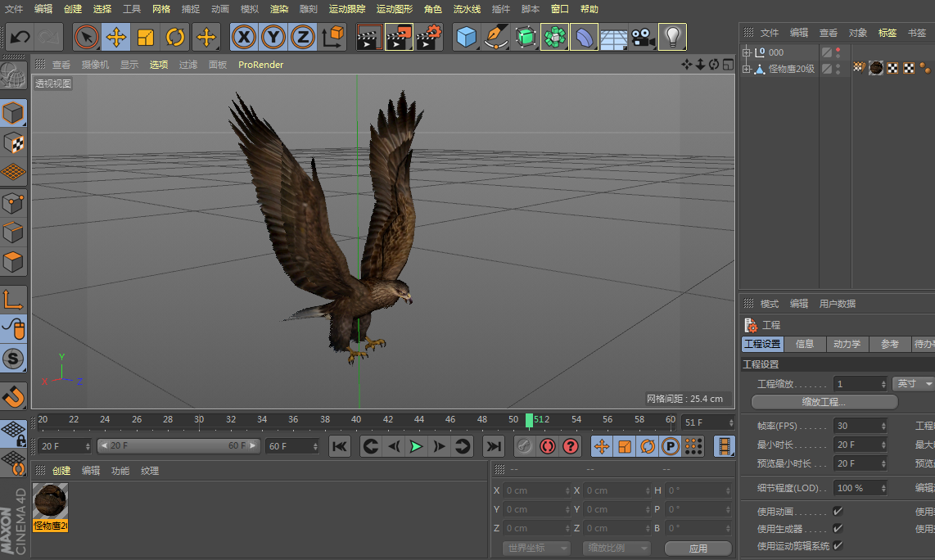Add a Cube primitive object

pyautogui.click(x=466, y=37)
